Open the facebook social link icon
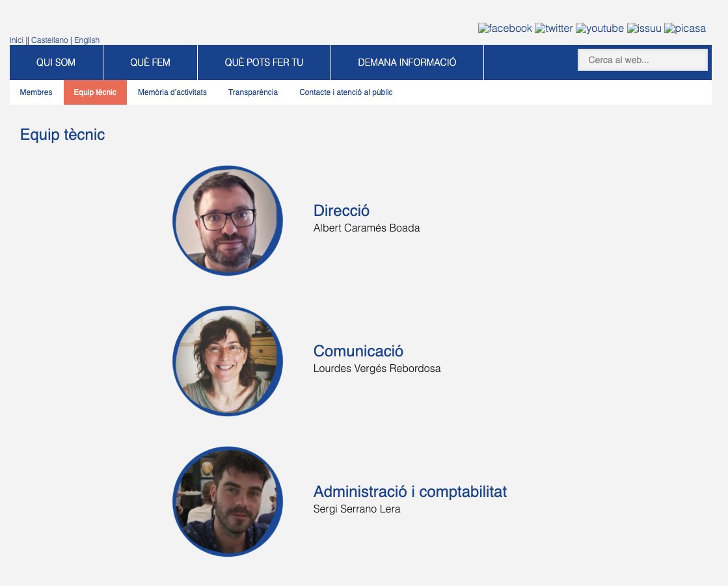Screen dimensions: 728x586 pyautogui.click(x=505, y=29)
